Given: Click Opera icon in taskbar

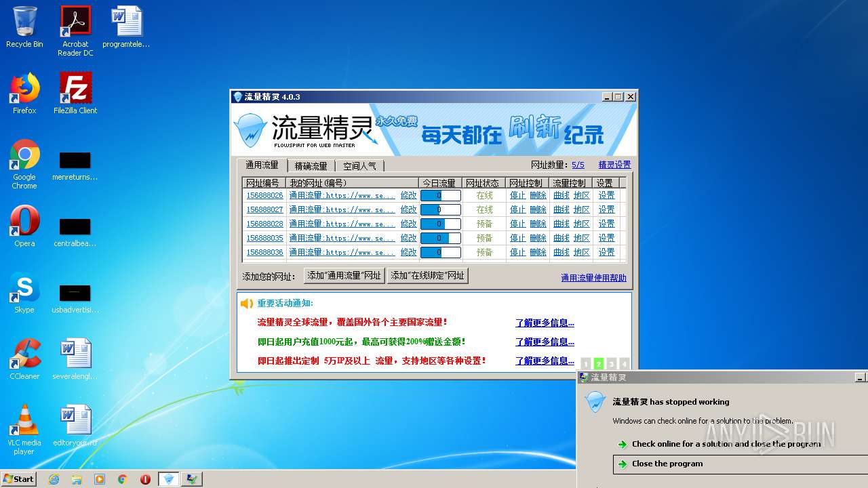Looking at the screenshot, I should point(145,479).
